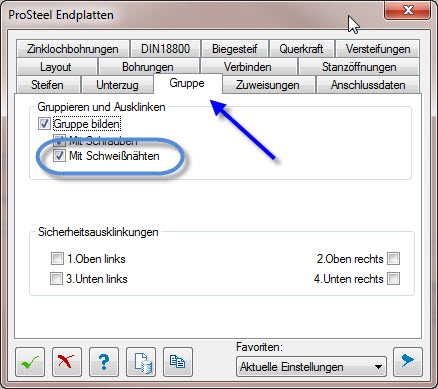438x389 pixels.
Task: Open help via the blue question mark icon
Action: [x=104, y=362]
